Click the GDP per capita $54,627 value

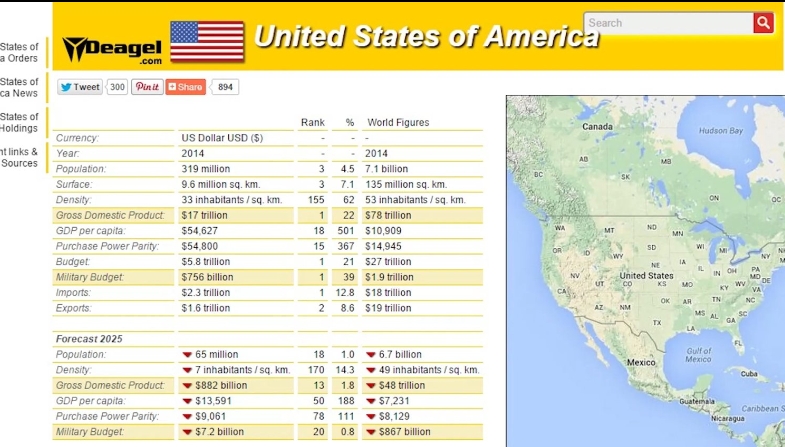point(199,231)
